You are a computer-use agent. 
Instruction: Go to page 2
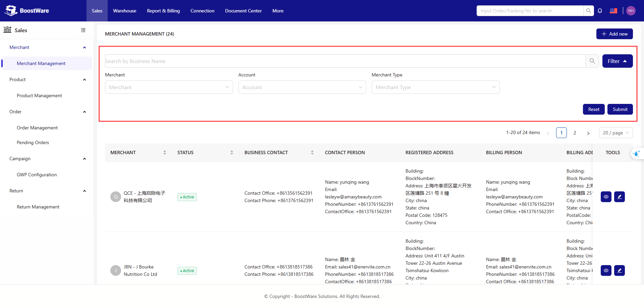(575, 133)
